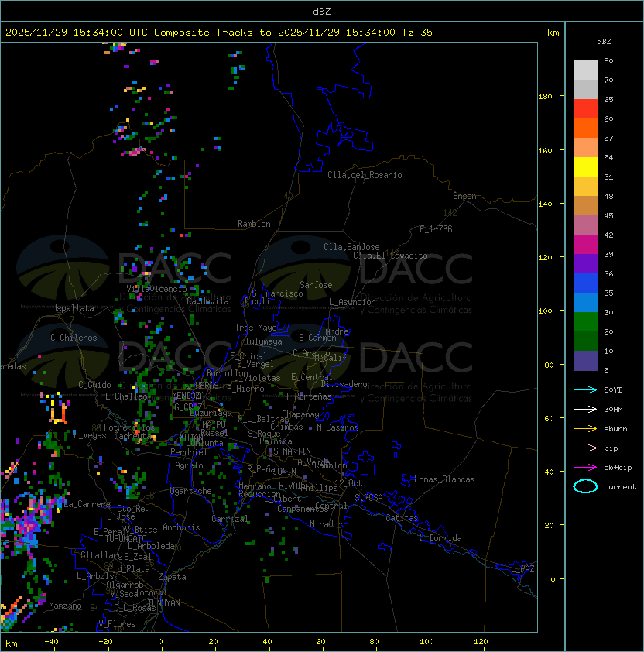This screenshot has width=644, height=652.
Task: Click the 'Tz 35' header value
Action: [x=417, y=33]
